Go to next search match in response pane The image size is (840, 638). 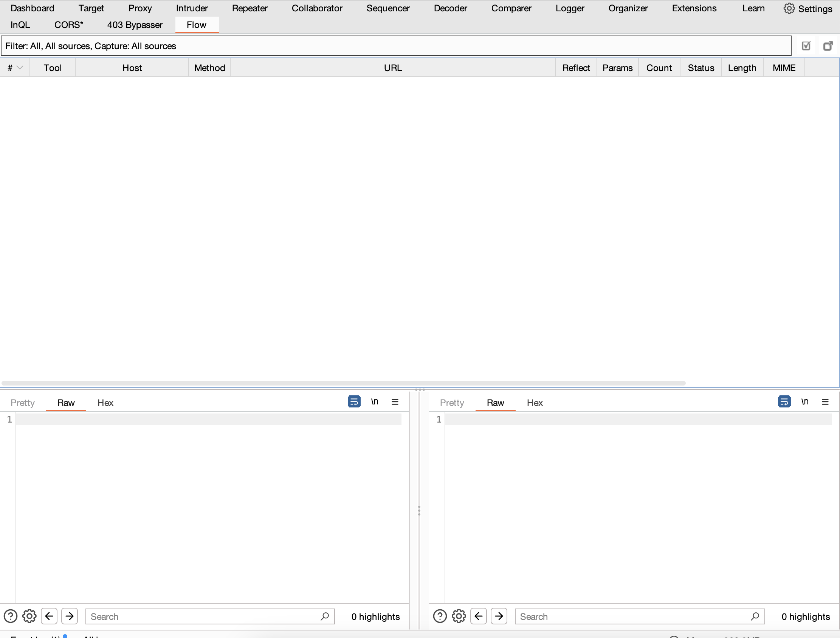499,616
